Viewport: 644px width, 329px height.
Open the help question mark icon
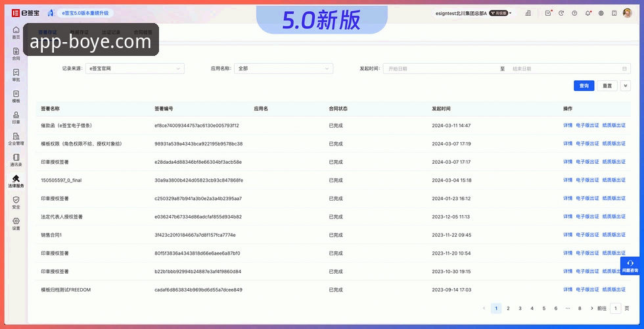574,13
